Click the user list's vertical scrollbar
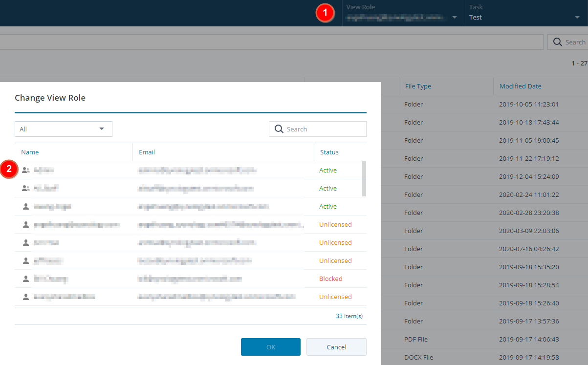This screenshot has width=588, height=365. click(x=364, y=179)
